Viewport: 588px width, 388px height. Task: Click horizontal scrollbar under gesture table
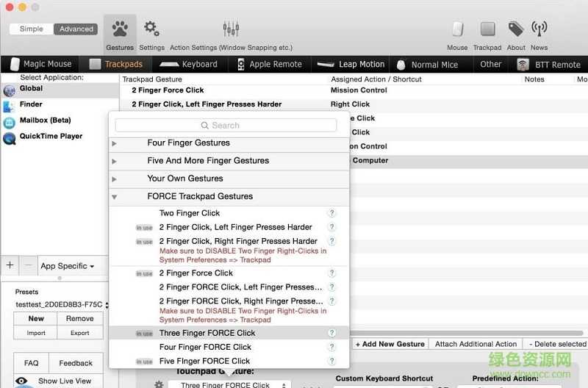click(466, 333)
